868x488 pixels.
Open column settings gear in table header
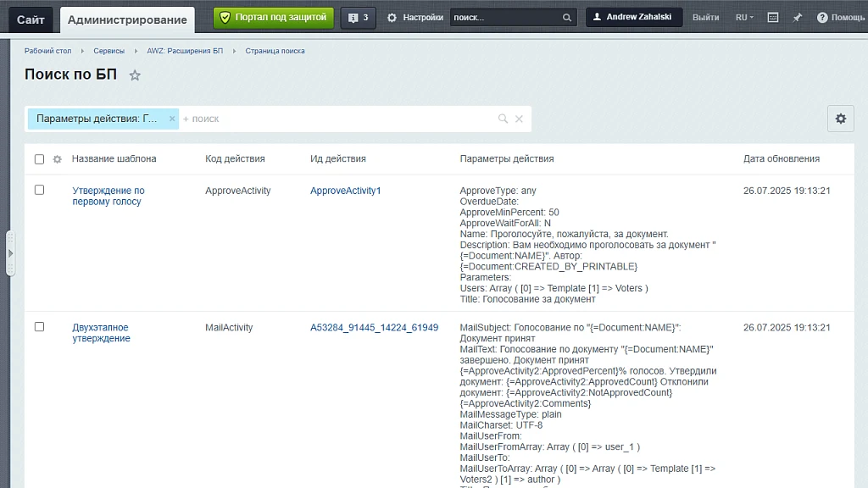tap(57, 159)
